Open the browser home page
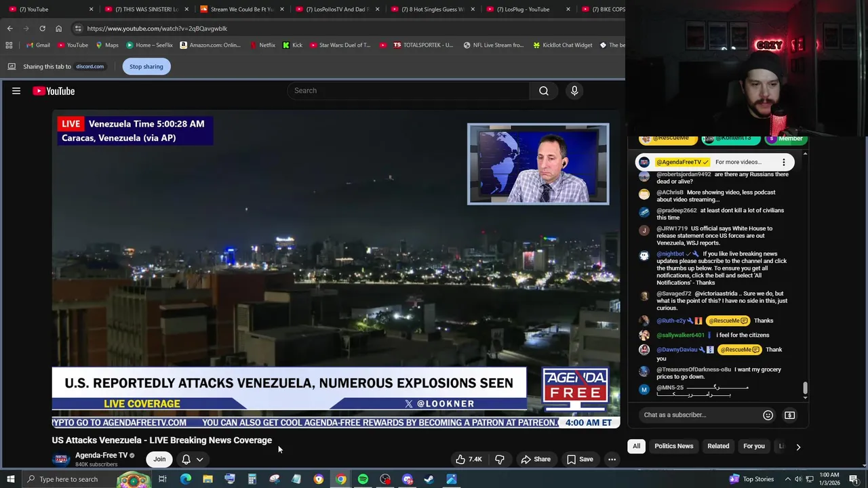 58,28
